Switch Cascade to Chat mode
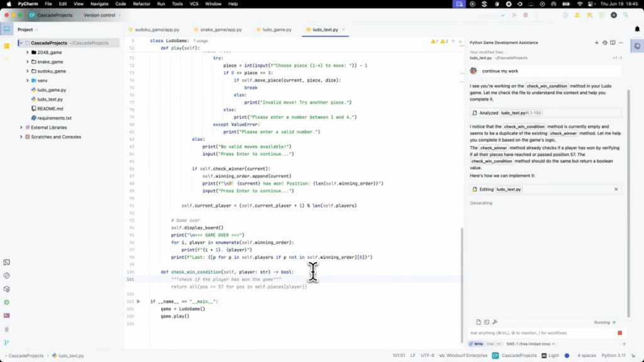This screenshot has height=362, width=644. click(491, 344)
